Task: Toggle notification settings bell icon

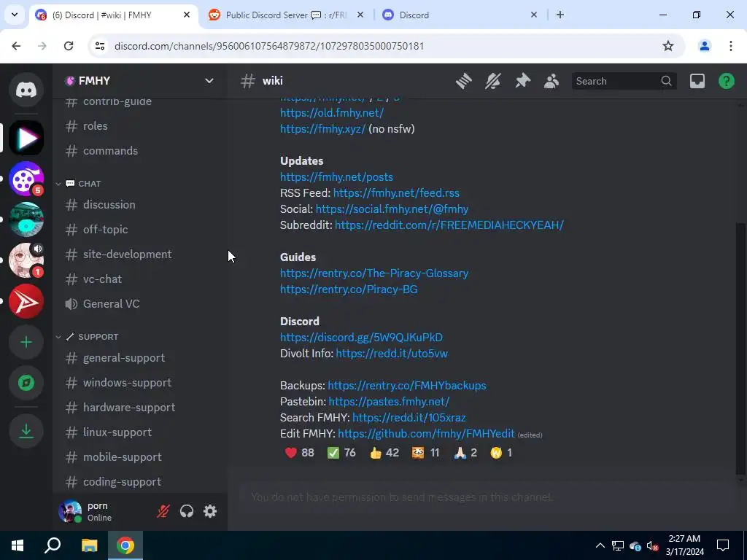Action: [493, 81]
